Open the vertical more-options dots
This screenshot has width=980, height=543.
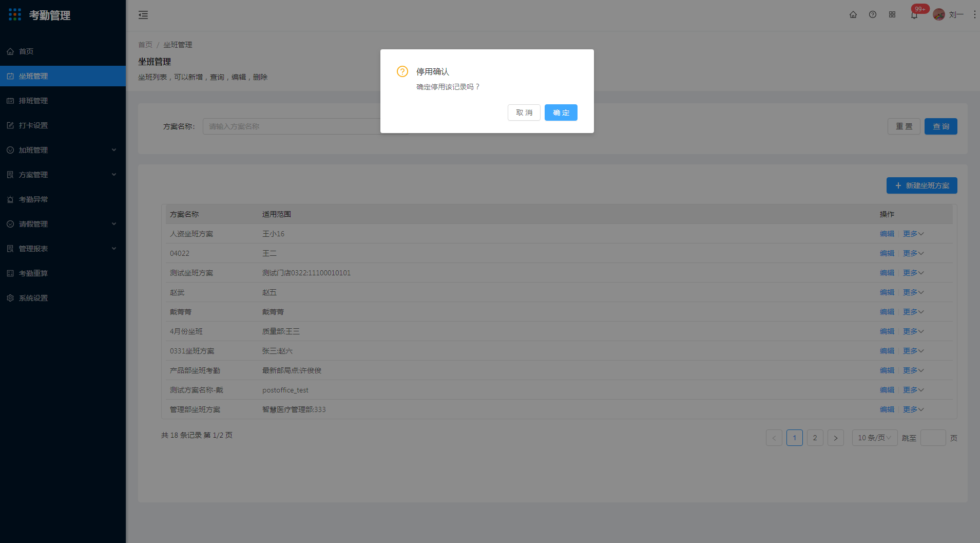click(x=974, y=14)
